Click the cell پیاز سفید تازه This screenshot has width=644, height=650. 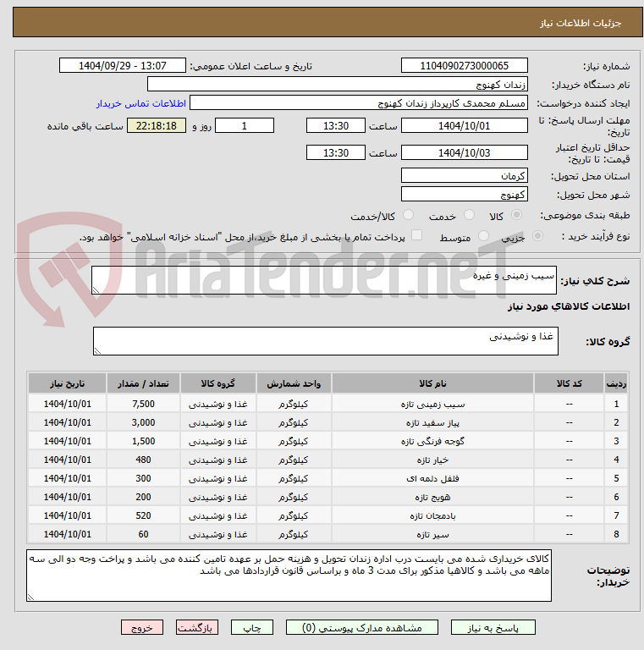[x=432, y=422]
